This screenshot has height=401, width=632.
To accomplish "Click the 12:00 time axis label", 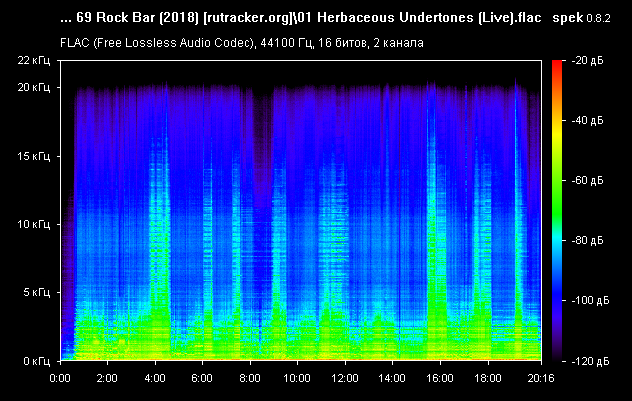I will pos(344,379).
